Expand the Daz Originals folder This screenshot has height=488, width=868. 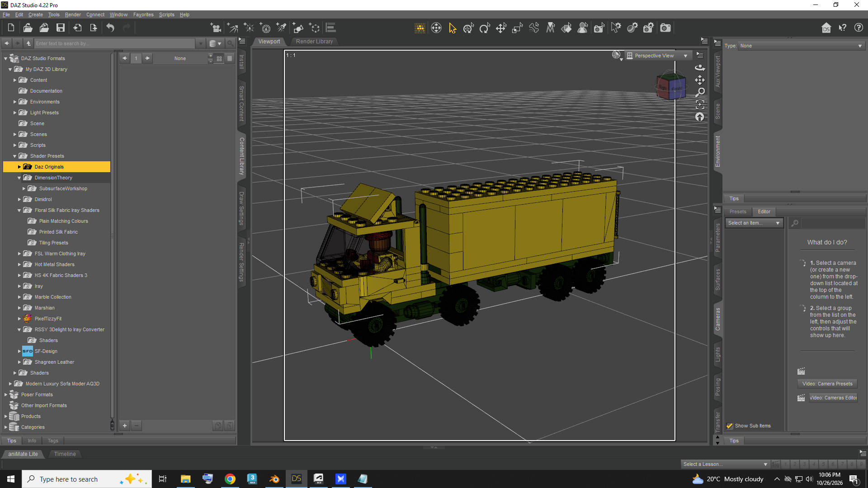point(19,167)
